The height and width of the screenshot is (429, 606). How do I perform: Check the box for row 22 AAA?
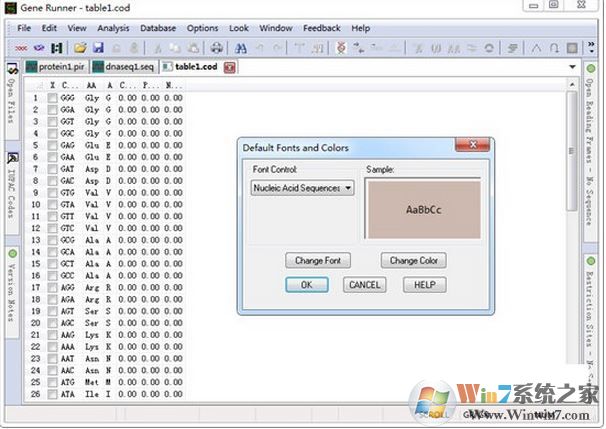[x=52, y=347]
